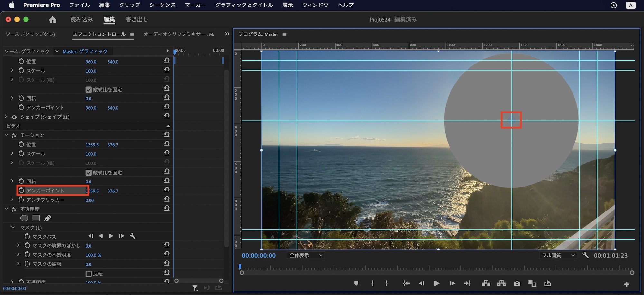
Task: Click the Home icon in the top bar
Action: [x=52, y=20]
